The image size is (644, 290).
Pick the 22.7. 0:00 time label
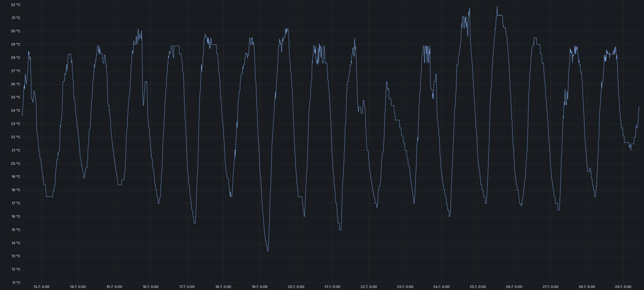[x=369, y=287]
